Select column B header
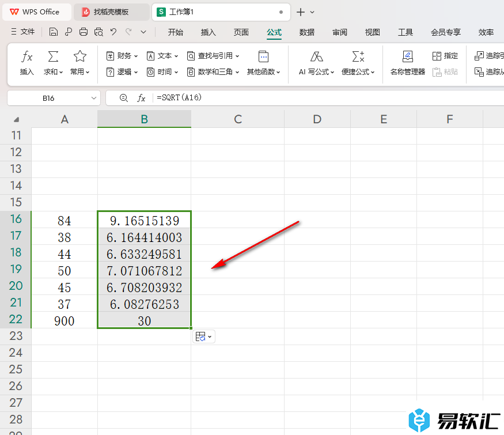 tap(145, 119)
